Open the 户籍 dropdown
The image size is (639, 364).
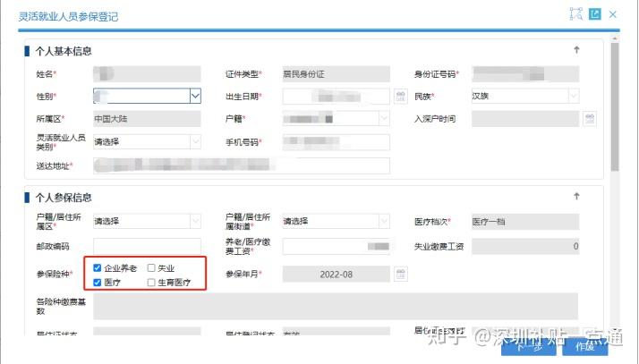pyautogui.click(x=384, y=118)
